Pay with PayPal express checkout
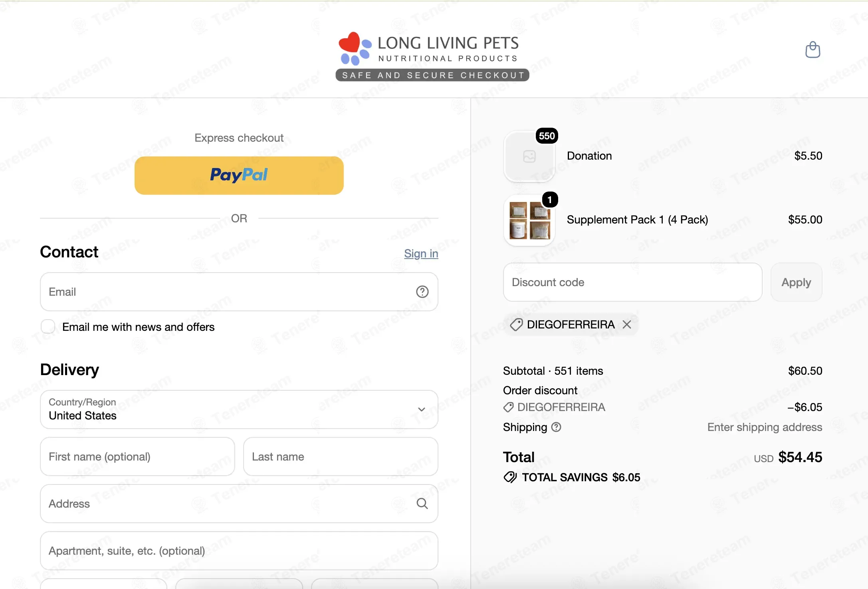Image resolution: width=868 pixels, height=589 pixels. (239, 176)
